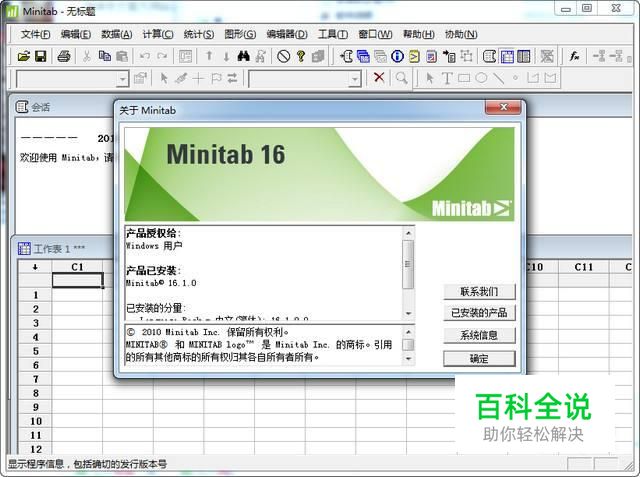Click the Undo arrow icon

pos(144,56)
